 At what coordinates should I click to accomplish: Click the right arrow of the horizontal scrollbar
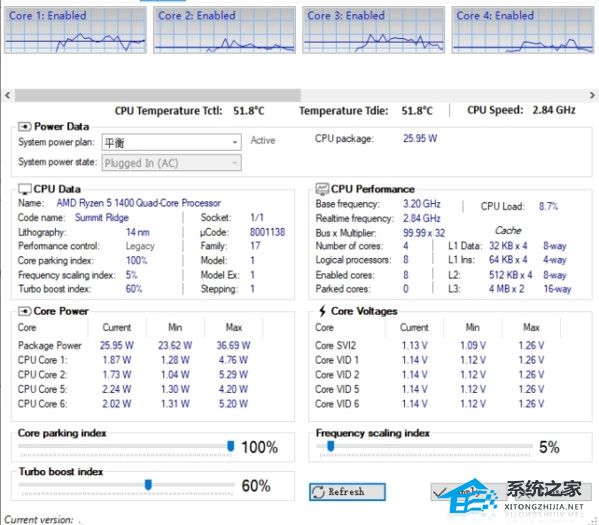(x=592, y=95)
